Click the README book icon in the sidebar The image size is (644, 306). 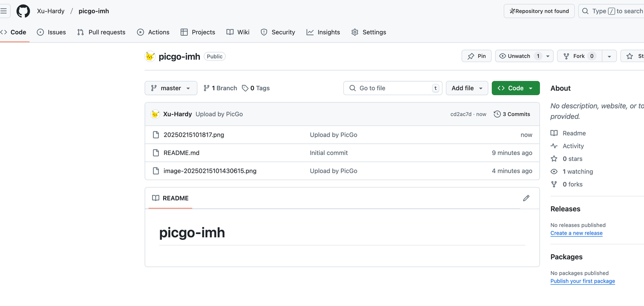coord(554,133)
